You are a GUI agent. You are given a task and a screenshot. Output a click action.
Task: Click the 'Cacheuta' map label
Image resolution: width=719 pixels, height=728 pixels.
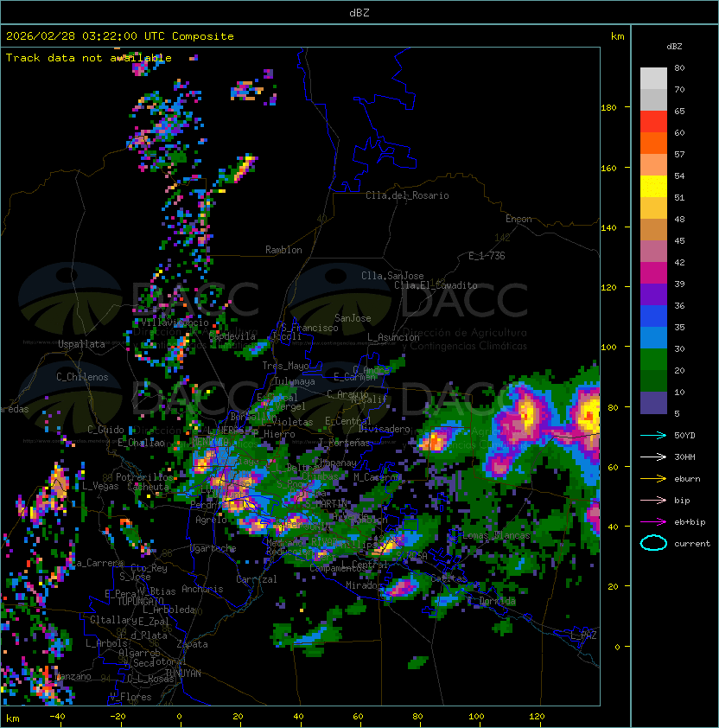coord(148,487)
